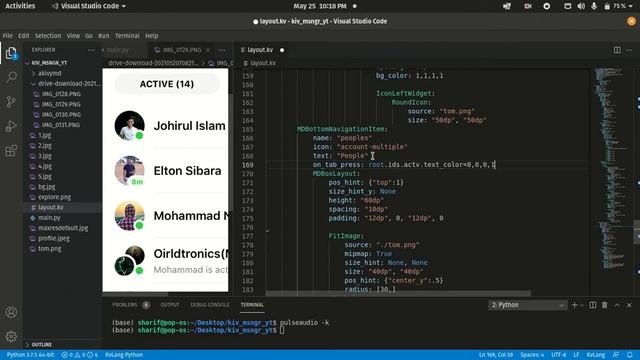Open the system volume indicator
The width and height of the screenshot is (640, 360).
click(x=581, y=6)
